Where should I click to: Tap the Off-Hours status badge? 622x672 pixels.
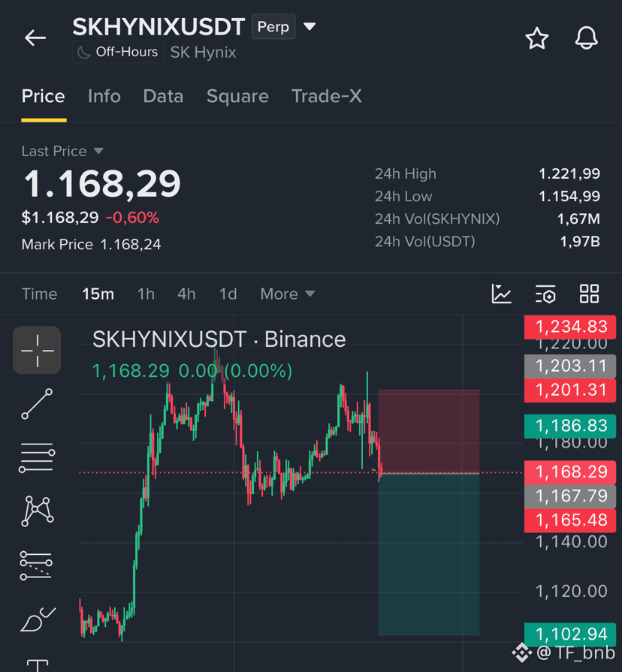click(118, 52)
